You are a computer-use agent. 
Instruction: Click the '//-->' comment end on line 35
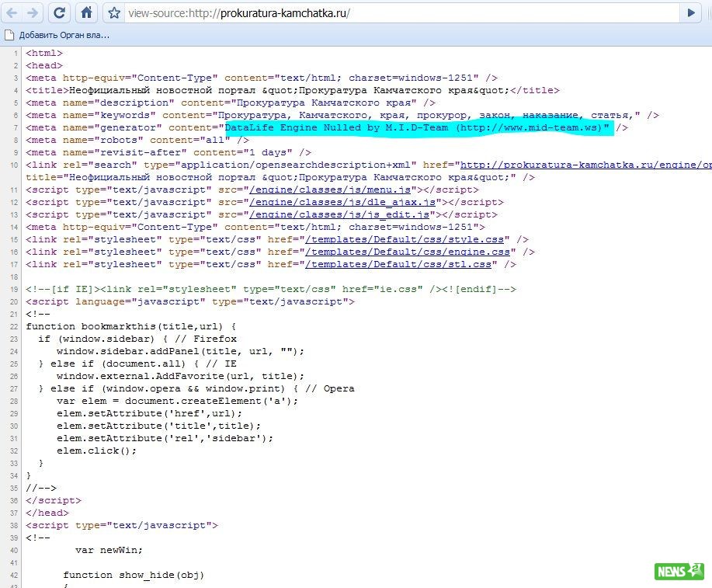(41, 488)
